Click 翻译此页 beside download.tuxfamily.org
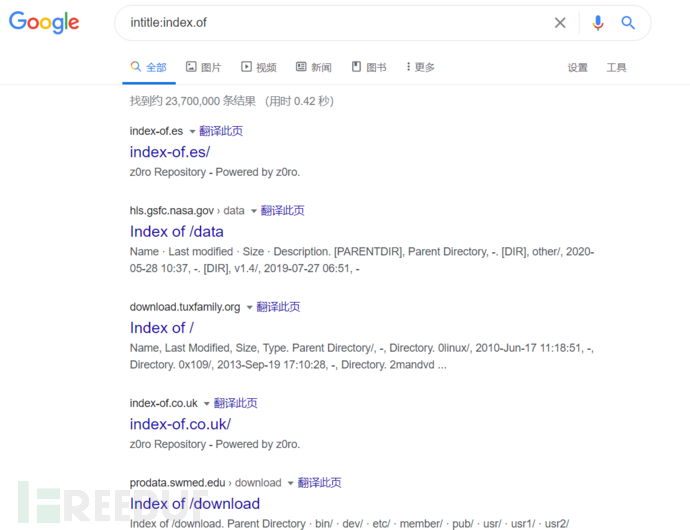The width and height of the screenshot is (690, 530). click(278, 307)
